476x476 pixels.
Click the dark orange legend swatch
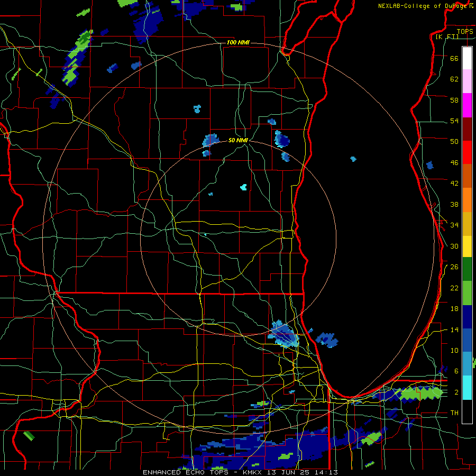coord(467,176)
